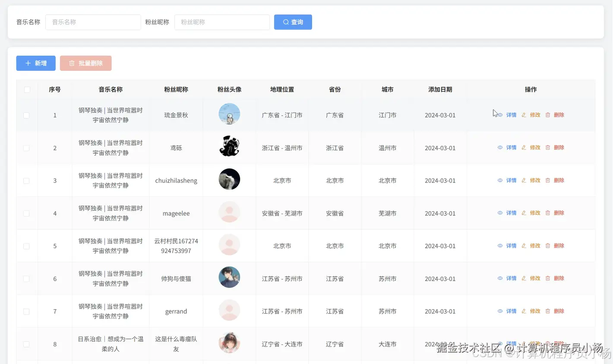Click the trash icon on the 批量删除 button

point(72,63)
